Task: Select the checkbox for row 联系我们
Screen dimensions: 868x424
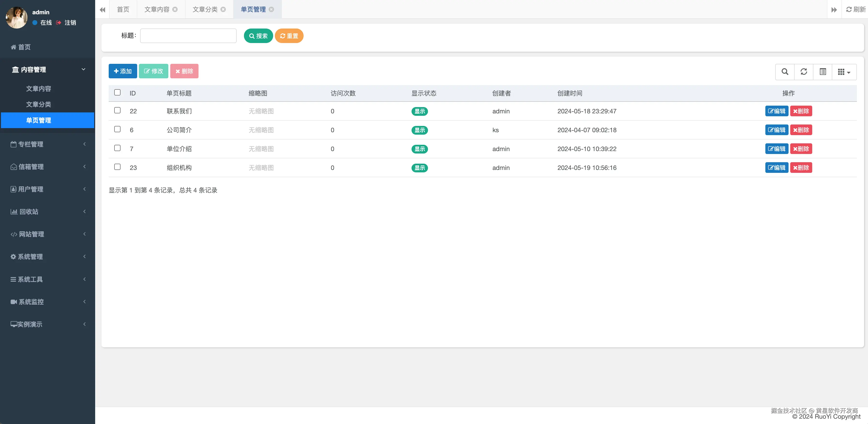Action: (x=117, y=110)
